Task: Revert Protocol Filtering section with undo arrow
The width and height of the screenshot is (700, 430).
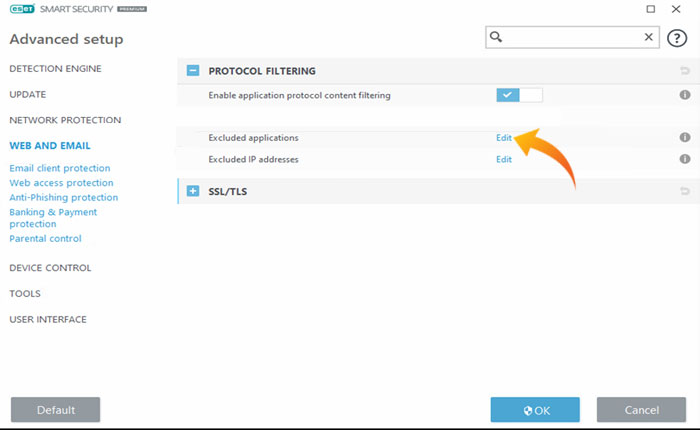Action: point(685,71)
